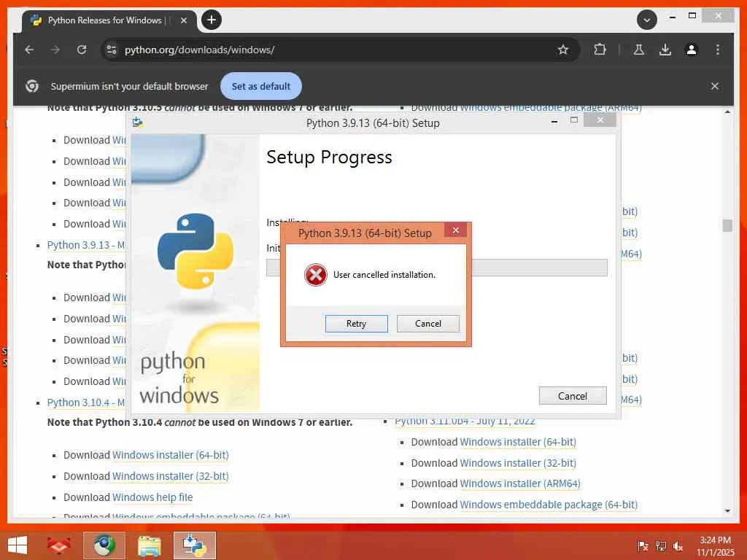Click the red error icon in dialog
The image size is (747, 560).
point(315,275)
